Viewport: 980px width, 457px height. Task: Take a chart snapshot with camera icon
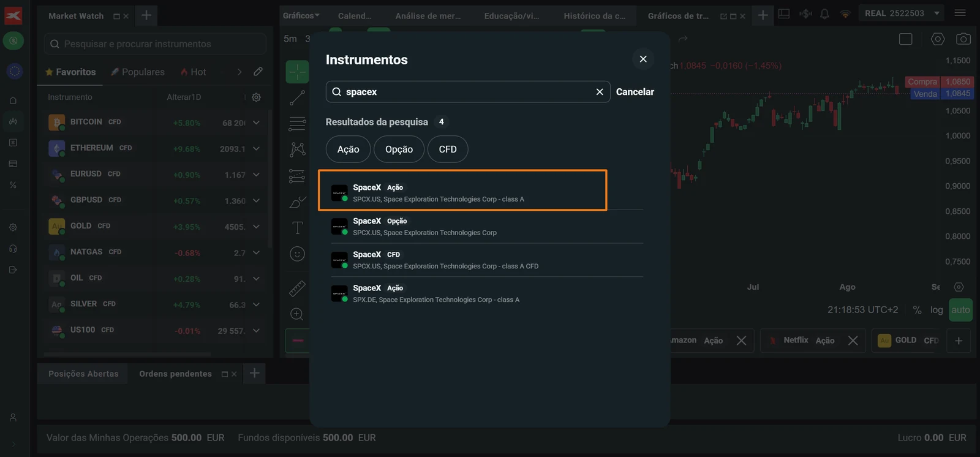coord(963,39)
